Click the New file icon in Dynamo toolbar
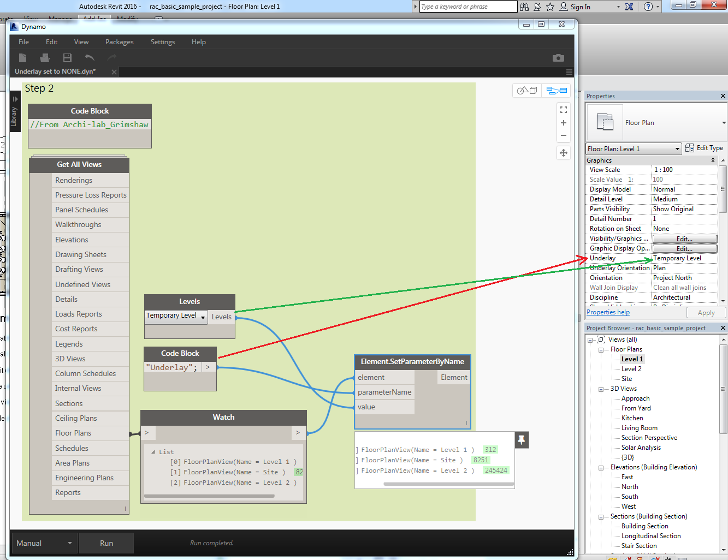 [x=22, y=58]
